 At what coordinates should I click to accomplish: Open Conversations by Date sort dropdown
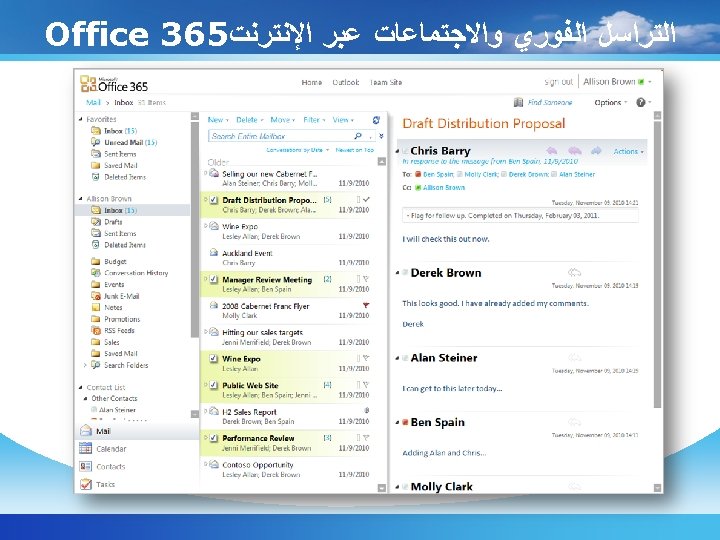pos(298,150)
